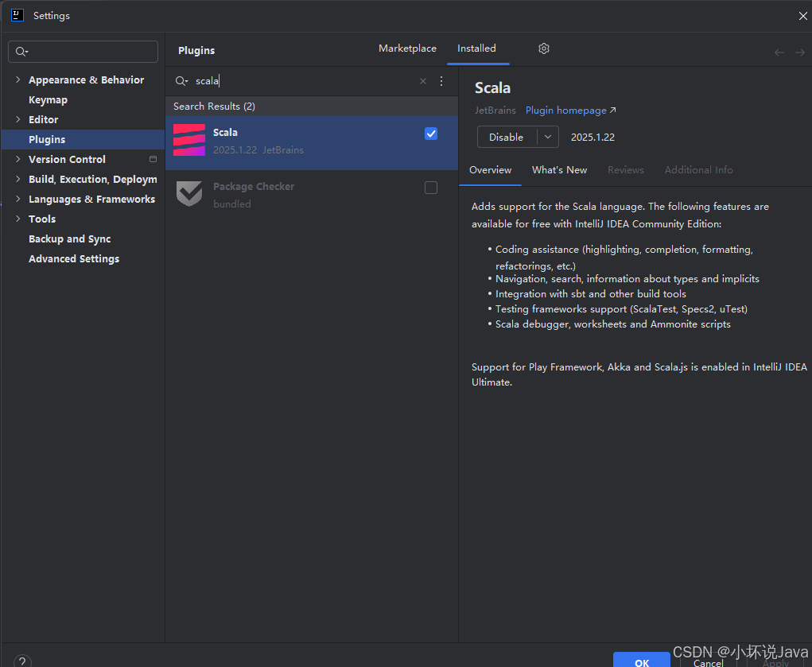Close the Settings dialog
Image resolution: width=812 pixels, height=667 pixels.
tap(802, 16)
